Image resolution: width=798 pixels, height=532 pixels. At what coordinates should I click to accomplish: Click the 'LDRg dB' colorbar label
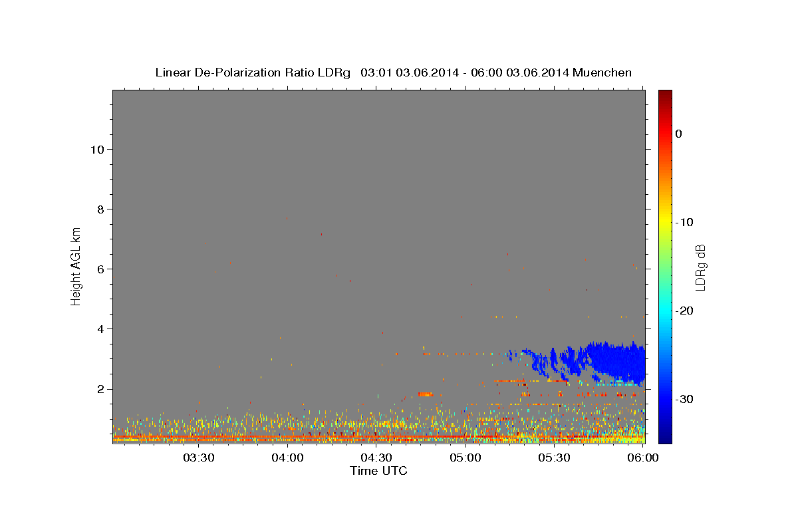coord(700,267)
